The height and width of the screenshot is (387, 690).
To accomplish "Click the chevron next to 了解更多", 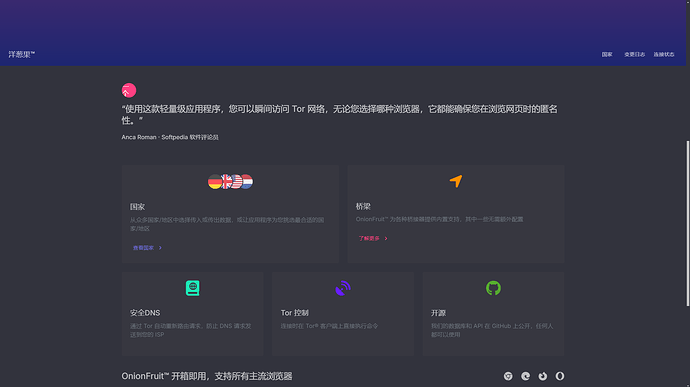I will tap(386, 238).
